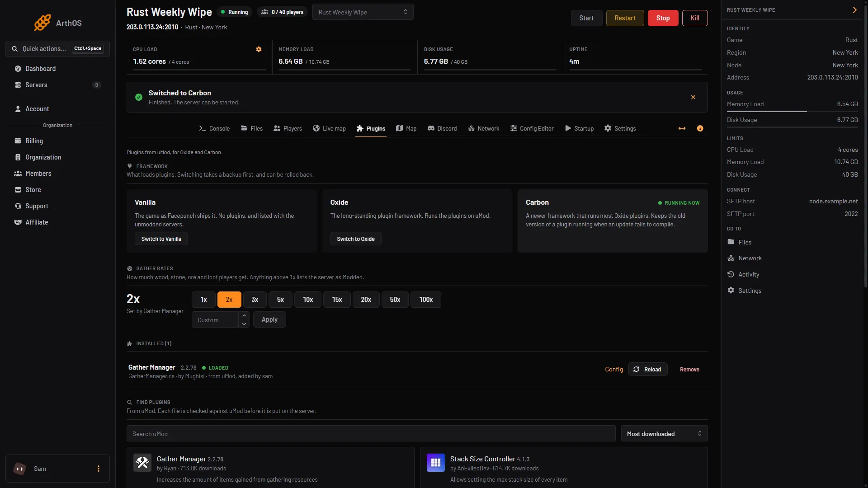Reload the Gather Manager plugin

[x=648, y=369]
